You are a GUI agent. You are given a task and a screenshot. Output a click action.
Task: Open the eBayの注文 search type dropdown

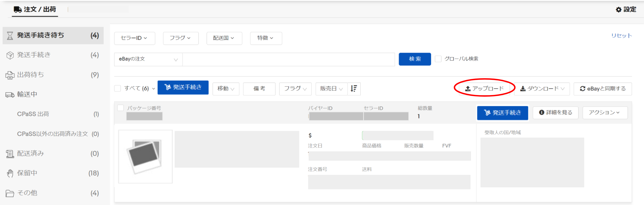click(x=148, y=59)
